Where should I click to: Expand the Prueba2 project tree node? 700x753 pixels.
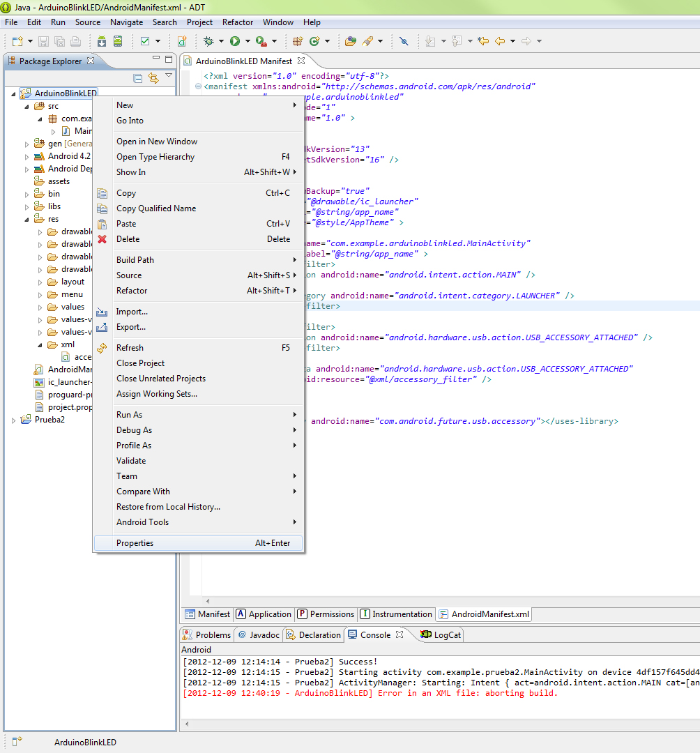coord(14,420)
